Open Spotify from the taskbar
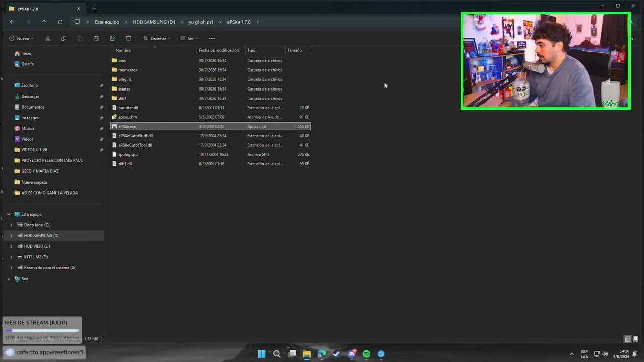The image size is (644, 362). (366, 354)
